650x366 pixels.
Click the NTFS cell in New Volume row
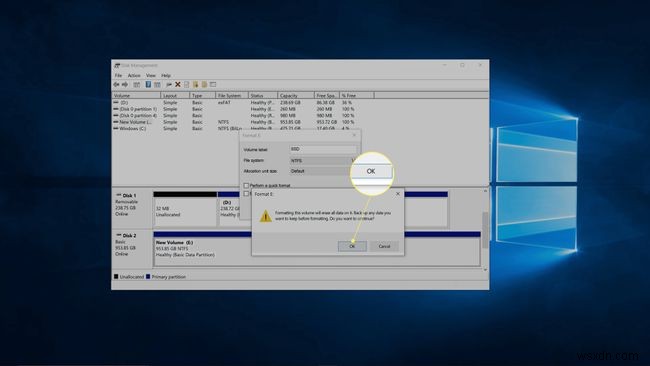pyautogui.click(x=223, y=122)
